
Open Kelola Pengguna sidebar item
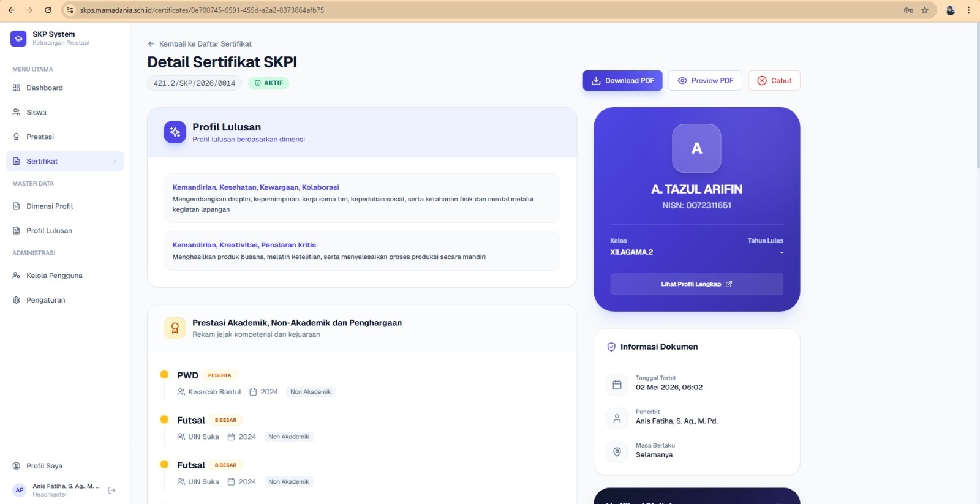click(x=65, y=276)
